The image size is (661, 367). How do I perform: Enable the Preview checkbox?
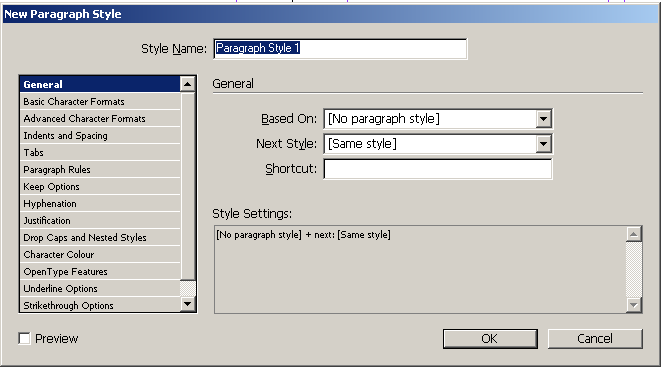tap(24, 338)
